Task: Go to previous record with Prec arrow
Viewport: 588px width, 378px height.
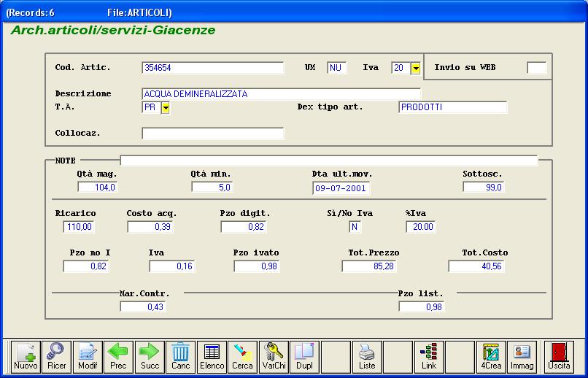Action: 118,357
